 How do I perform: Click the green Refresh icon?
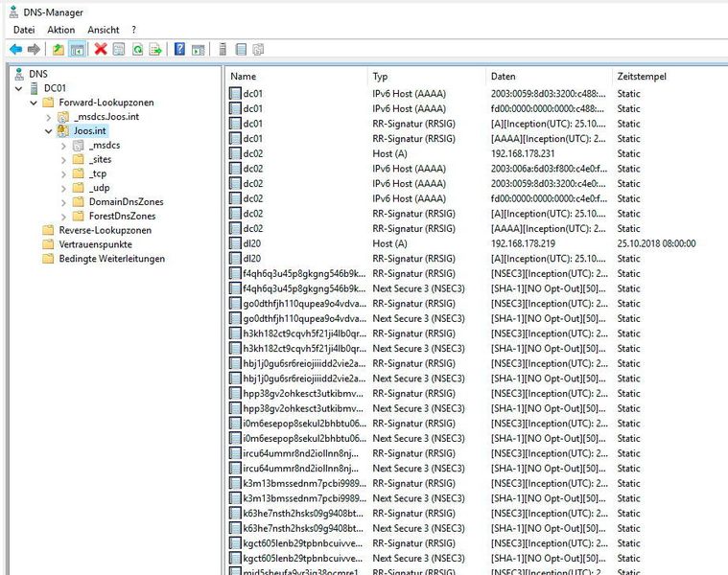click(137, 49)
